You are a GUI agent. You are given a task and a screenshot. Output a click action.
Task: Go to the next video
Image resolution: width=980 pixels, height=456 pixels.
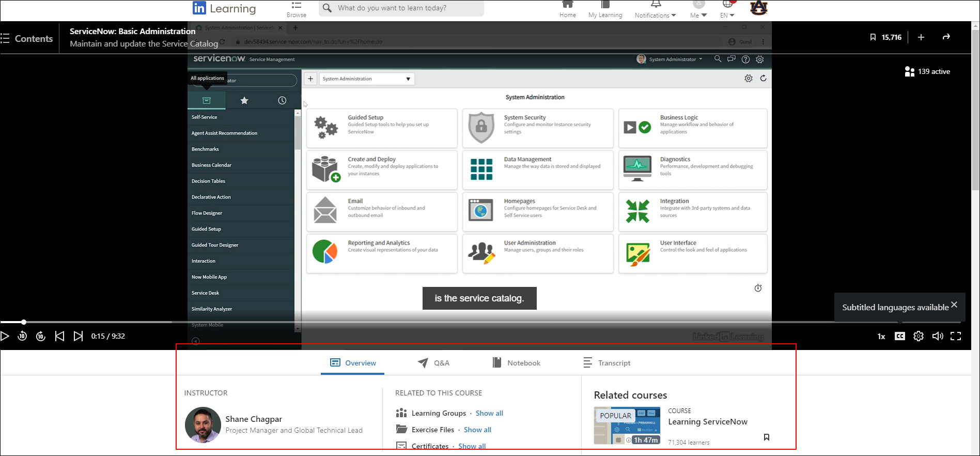click(78, 336)
